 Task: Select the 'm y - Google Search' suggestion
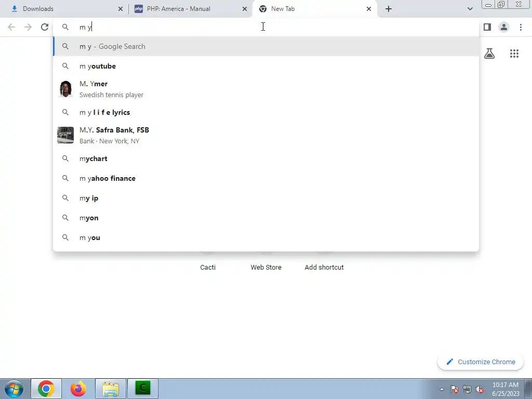coord(266,46)
